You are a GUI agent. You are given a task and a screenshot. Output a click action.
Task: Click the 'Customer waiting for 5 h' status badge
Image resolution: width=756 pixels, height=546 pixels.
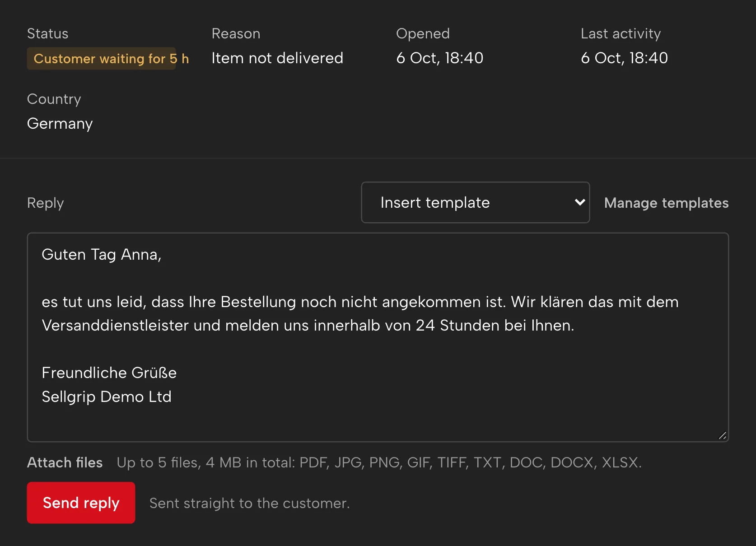[x=102, y=59]
